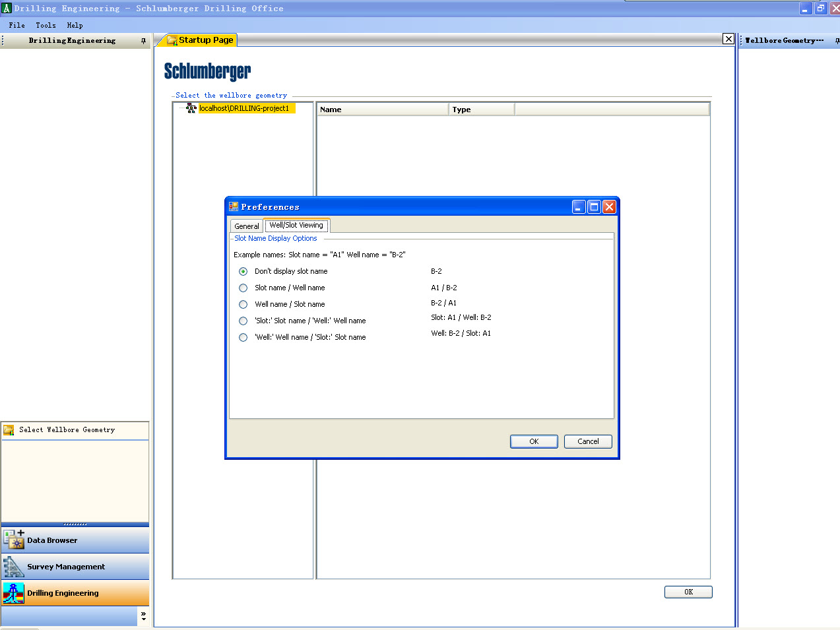Open the Survey Management navigation section

75,567
